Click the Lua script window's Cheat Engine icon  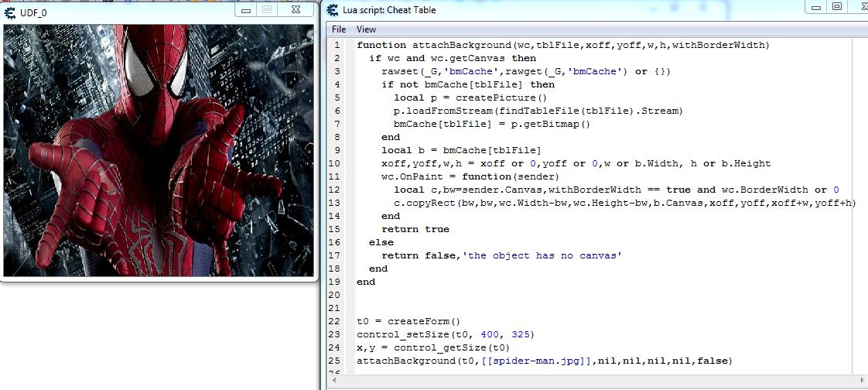pos(333,10)
